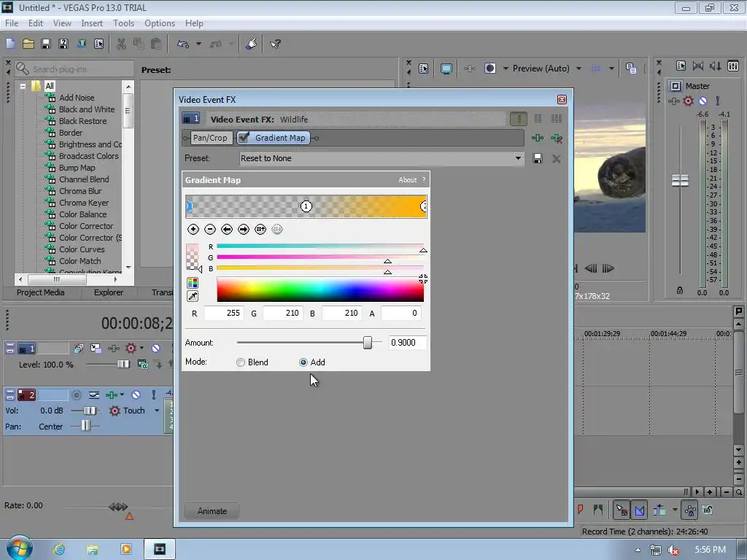Save preset with the disk icon

[538, 158]
